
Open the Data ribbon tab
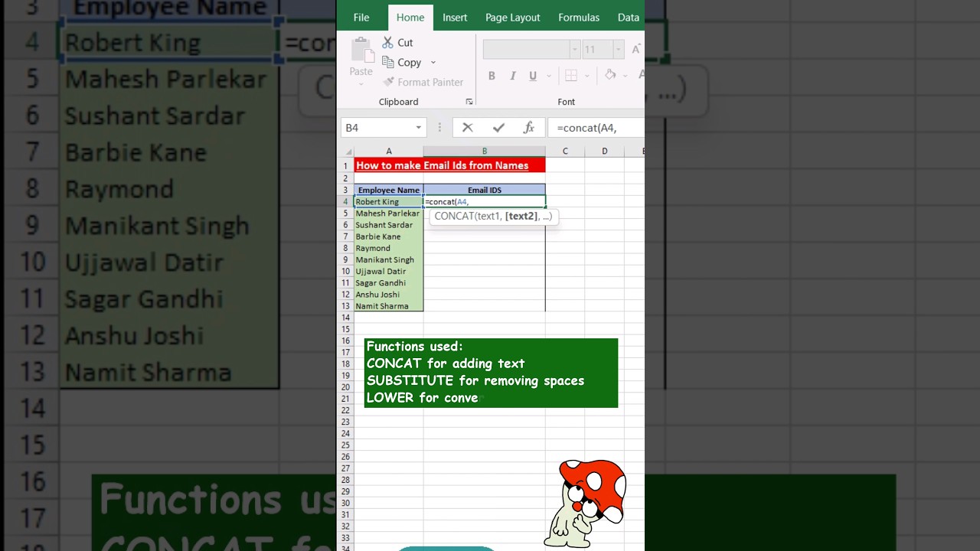pos(629,18)
